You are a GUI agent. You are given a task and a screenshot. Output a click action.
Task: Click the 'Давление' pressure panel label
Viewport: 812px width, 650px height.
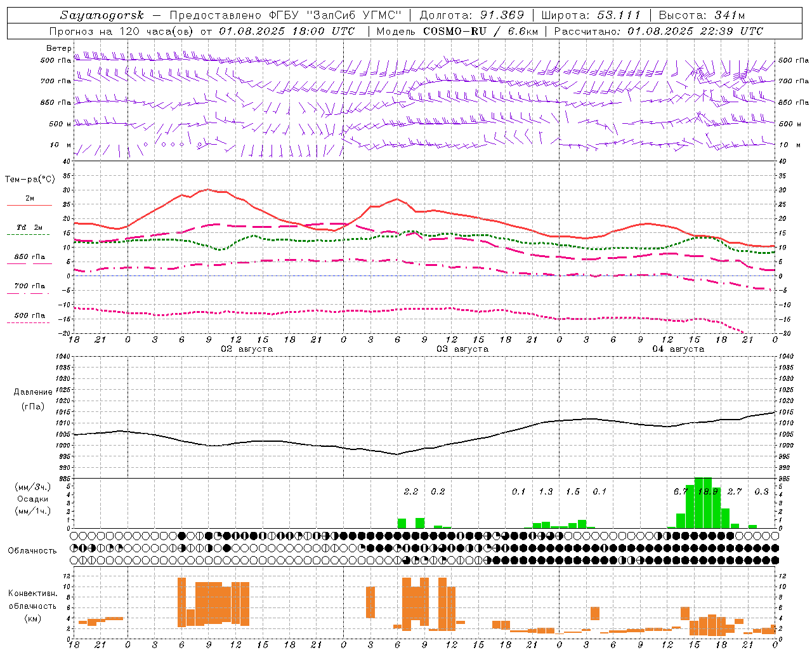point(33,392)
